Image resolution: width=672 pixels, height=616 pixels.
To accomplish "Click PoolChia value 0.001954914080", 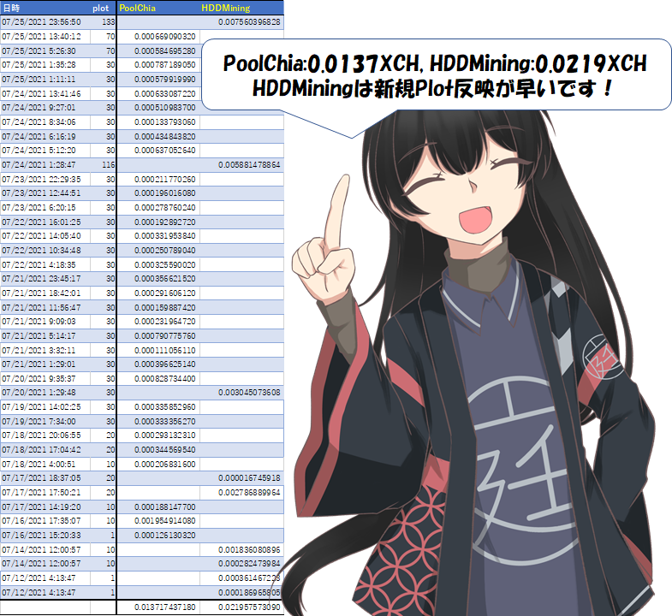I will pos(165,521).
